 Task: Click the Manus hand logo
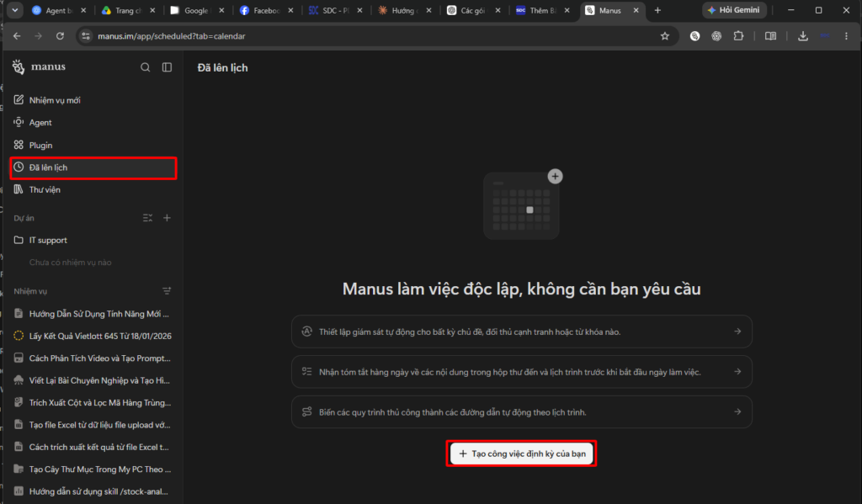(x=19, y=66)
